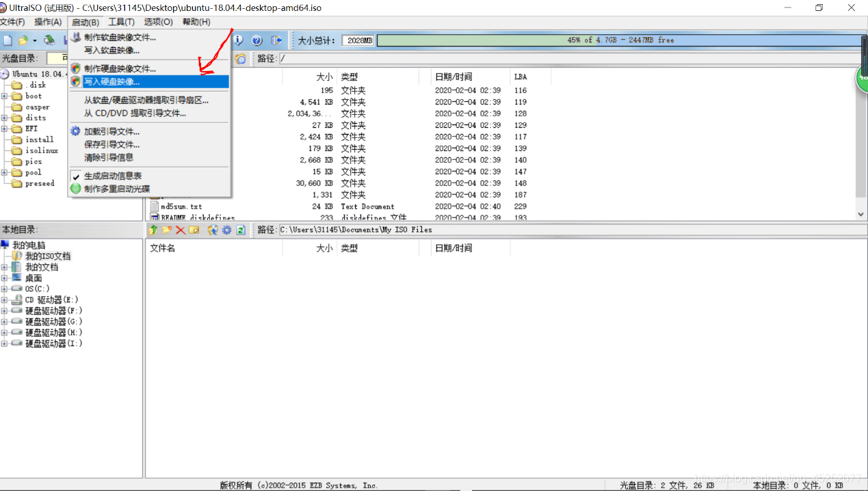The width and height of the screenshot is (868, 491).
Task: Click the yellow box icon after the red X
Action: click(194, 230)
